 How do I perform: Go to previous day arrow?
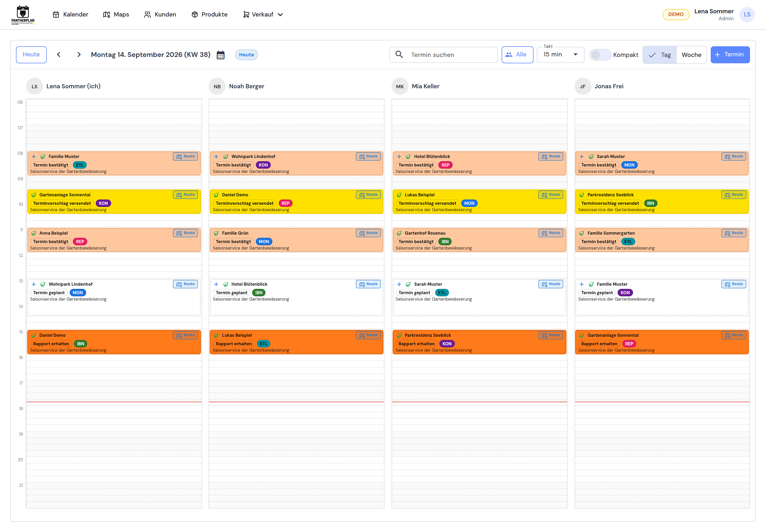tap(59, 55)
